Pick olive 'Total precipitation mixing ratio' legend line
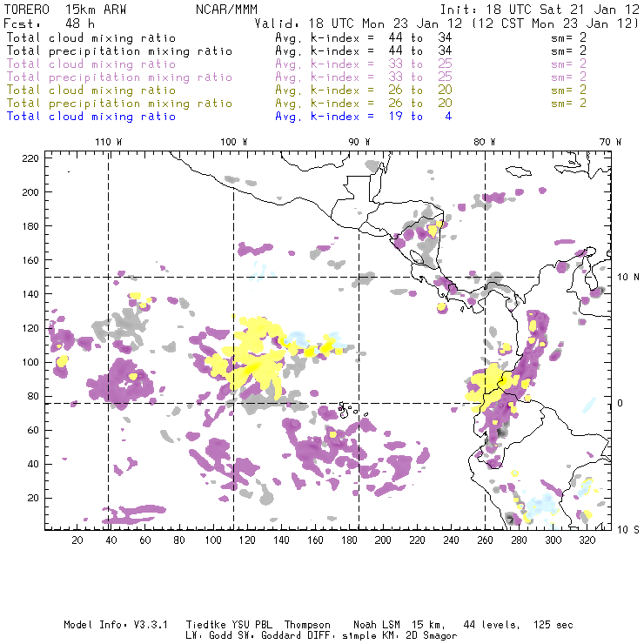The width and height of the screenshot is (644, 644). click(119, 103)
